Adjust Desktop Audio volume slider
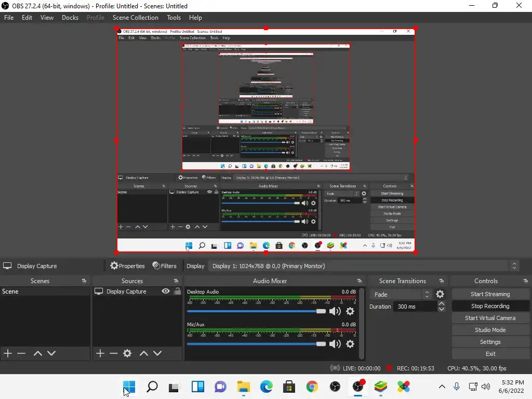Viewport: 532px width, 399px height. click(x=256, y=311)
